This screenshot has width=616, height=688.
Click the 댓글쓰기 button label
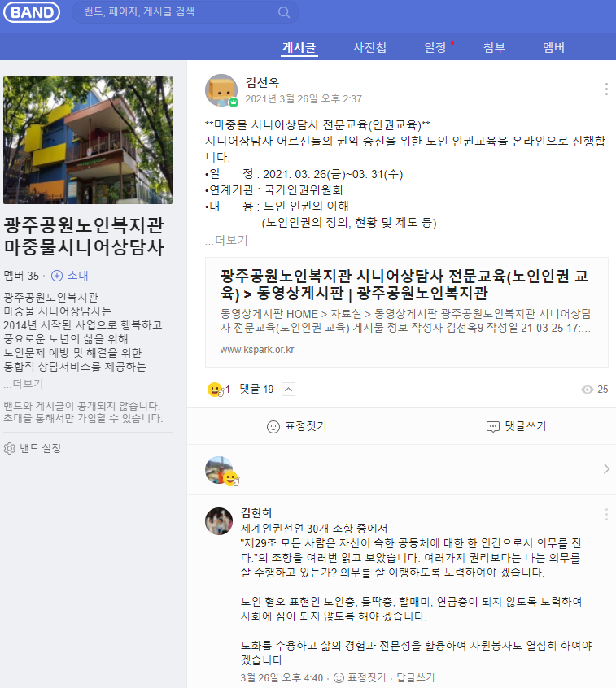[526, 426]
